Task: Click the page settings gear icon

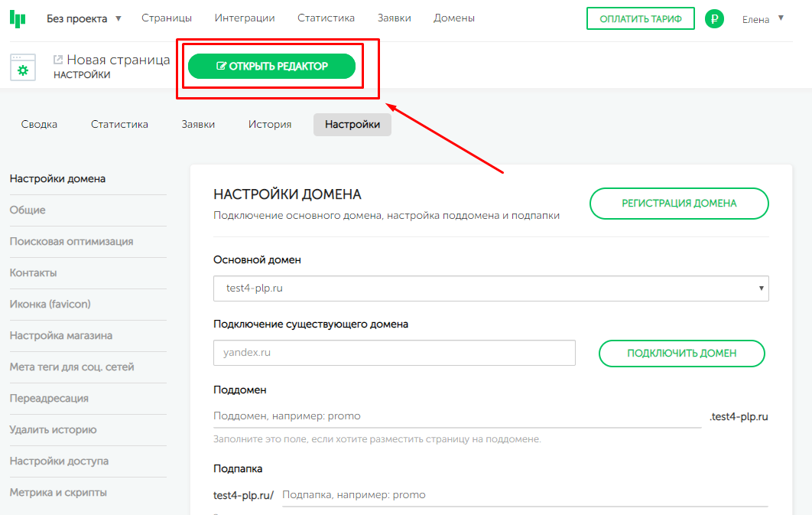Action: [x=23, y=70]
